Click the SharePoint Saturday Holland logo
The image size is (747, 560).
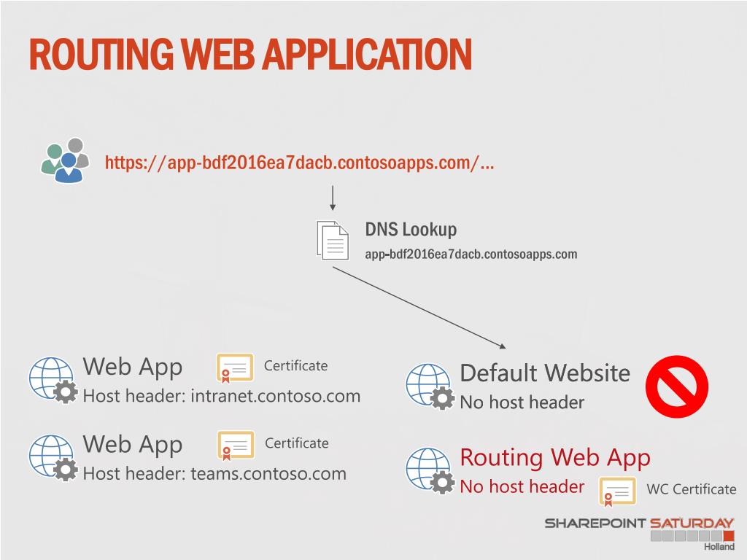tap(640, 533)
